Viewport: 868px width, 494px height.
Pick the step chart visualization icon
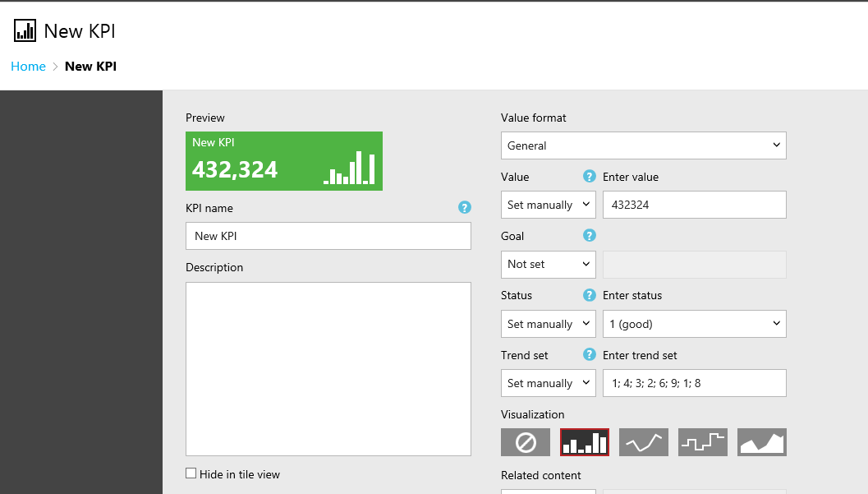pos(702,442)
